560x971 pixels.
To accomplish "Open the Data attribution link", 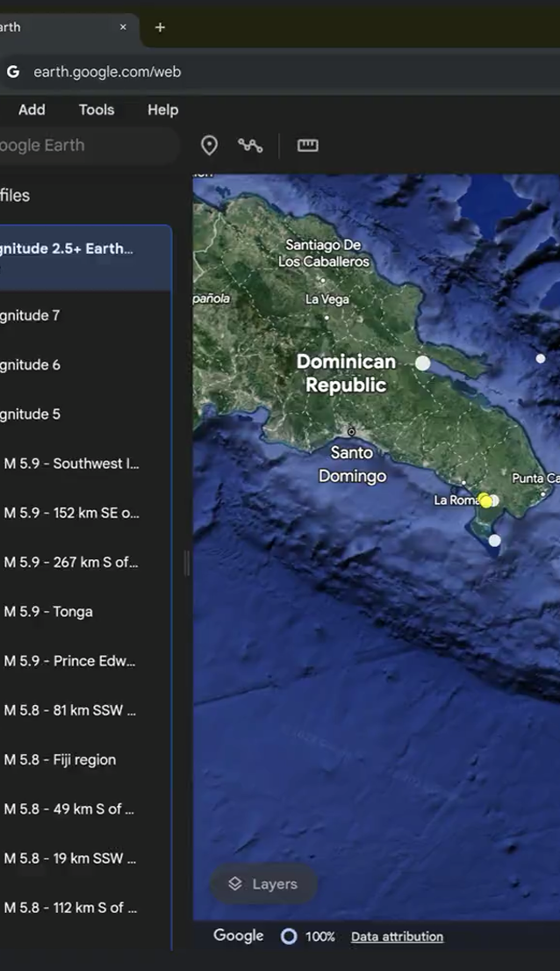I will 397,937.
